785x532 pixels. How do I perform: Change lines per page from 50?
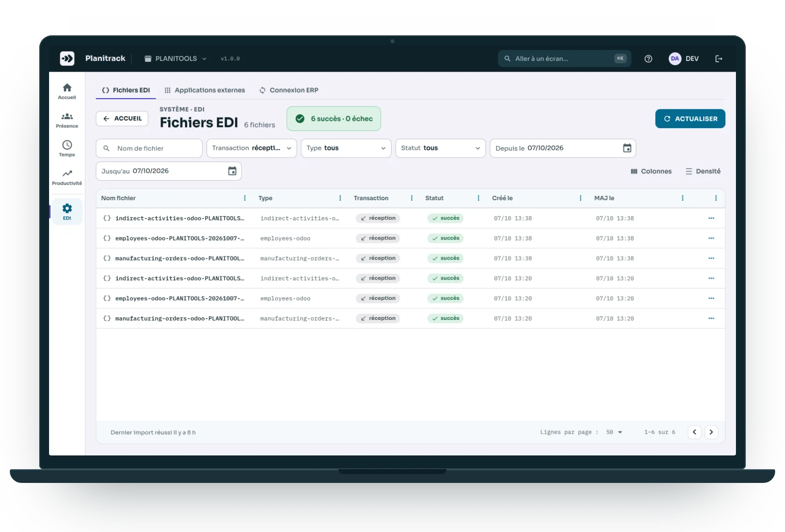point(614,432)
